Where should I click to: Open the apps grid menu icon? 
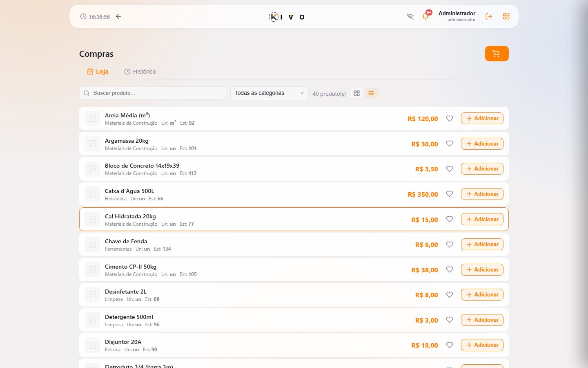(x=506, y=16)
